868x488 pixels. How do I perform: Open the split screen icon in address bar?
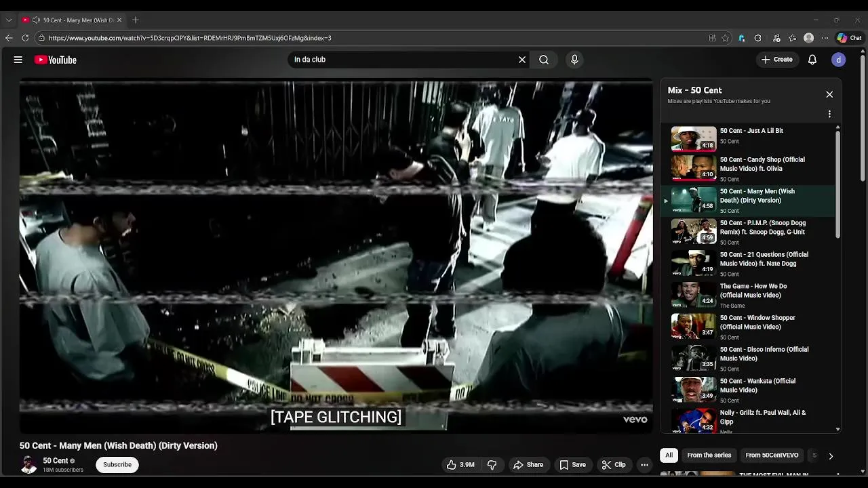712,38
